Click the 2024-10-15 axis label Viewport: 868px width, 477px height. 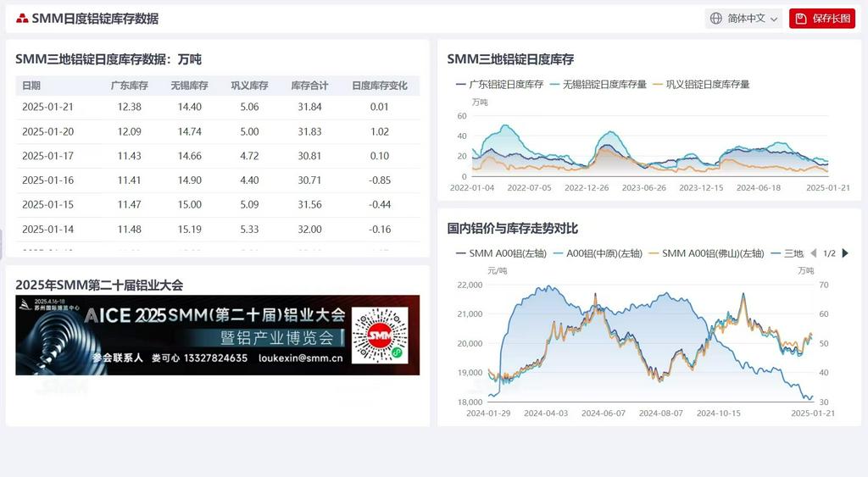pos(719,413)
